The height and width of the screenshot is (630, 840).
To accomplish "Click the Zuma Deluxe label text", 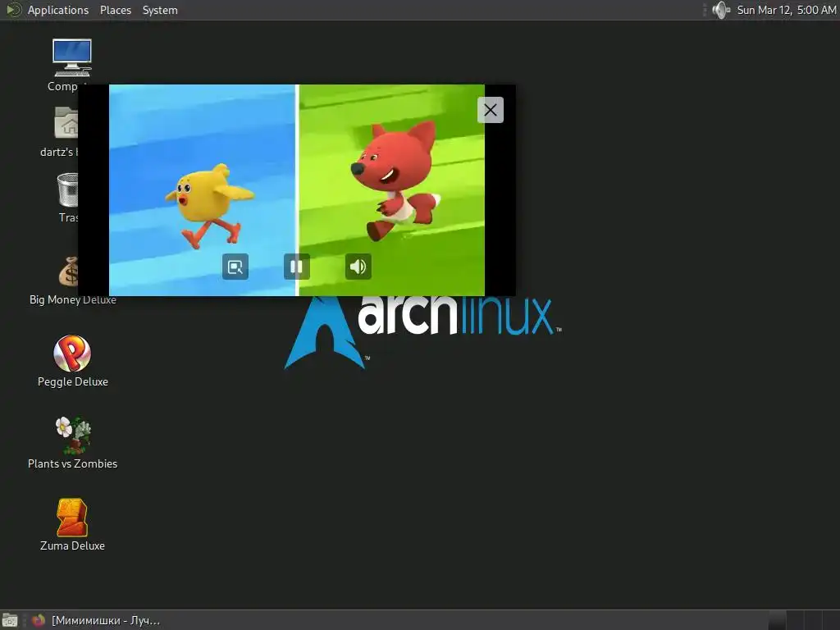I will (72, 546).
